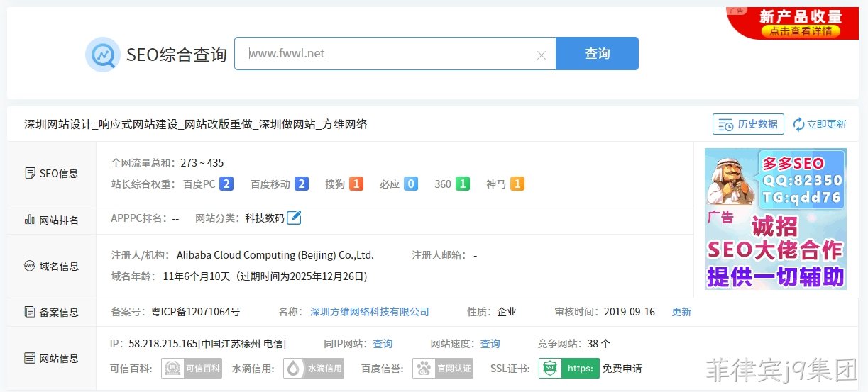868x392 pixels.
Task: Click the 神马 weight badge 1
Action: point(517,184)
